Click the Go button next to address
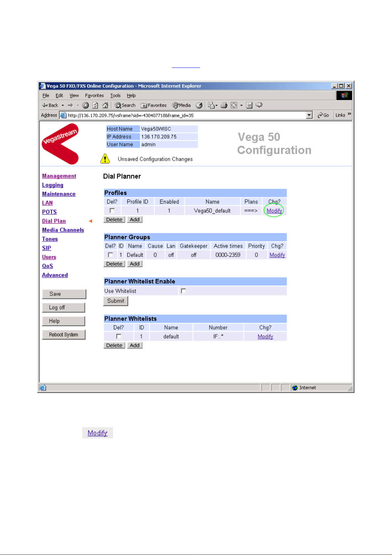 pyautogui.click(x=323, y=115)
